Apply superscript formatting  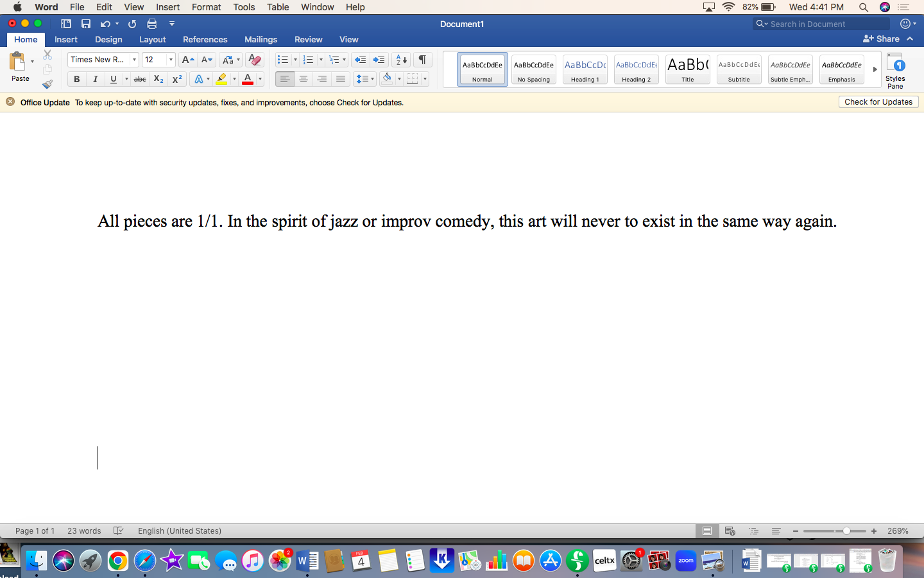coord(178,79)
